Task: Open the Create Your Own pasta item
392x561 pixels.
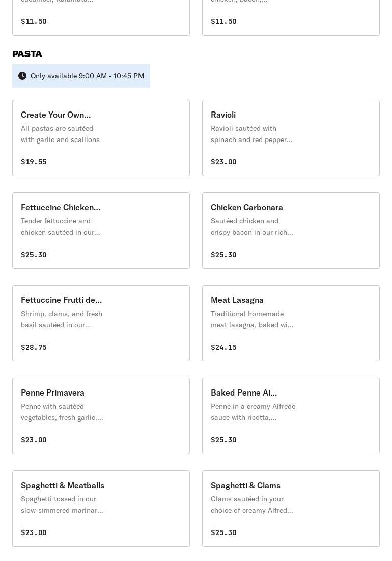Action: 101,138
